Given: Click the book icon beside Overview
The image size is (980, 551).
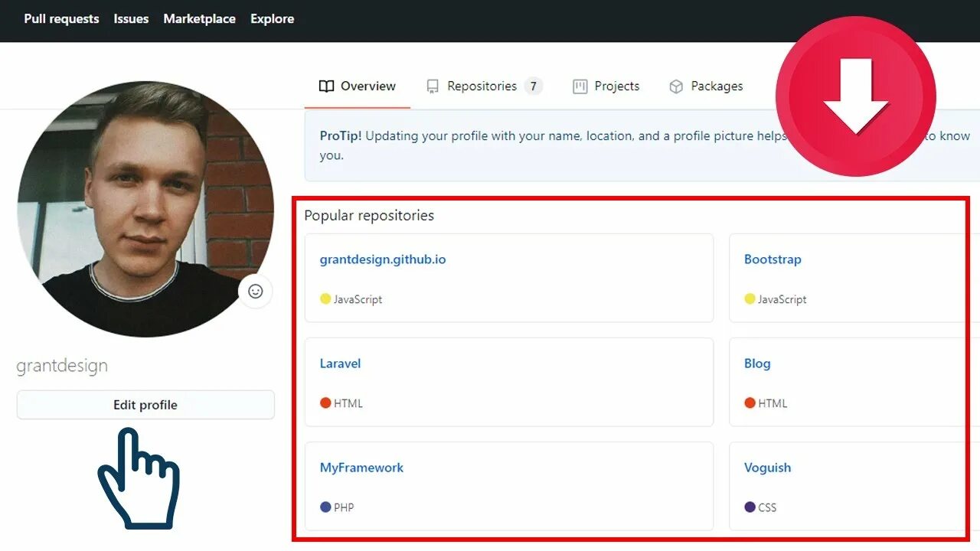Looking at the screenshot, I should tap(327, 86).
